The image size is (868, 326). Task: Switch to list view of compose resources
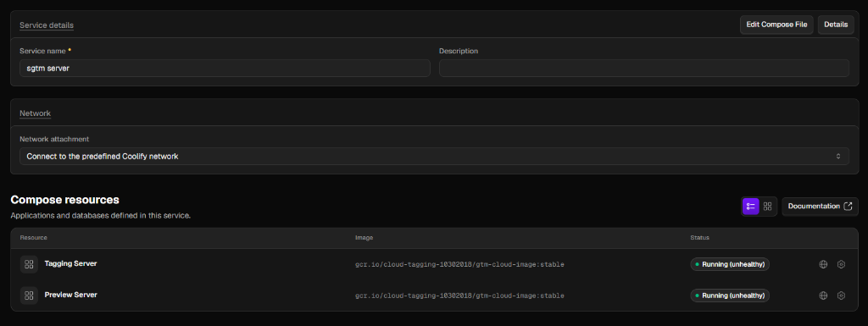(x=751, y=206)
